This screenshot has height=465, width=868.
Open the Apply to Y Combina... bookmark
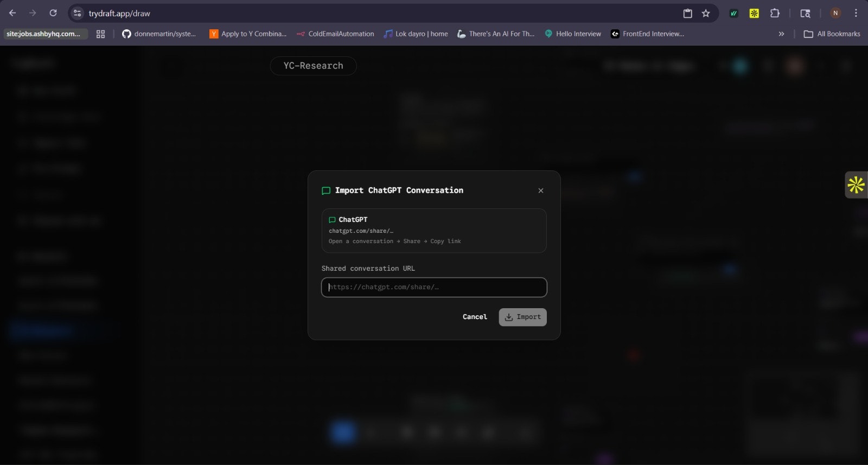point(248,34)
